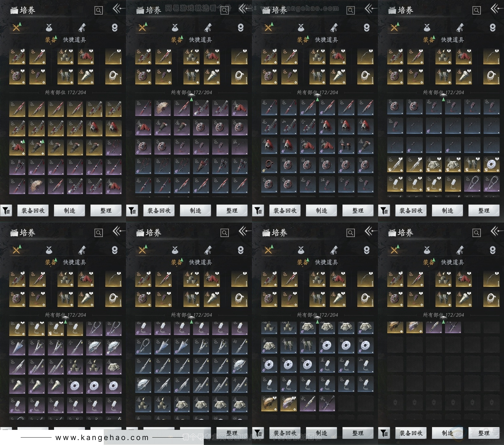This screenshot has height=445, width=504.
Task: Select the scroll category in the third top panel
Action: coord(334,28)
